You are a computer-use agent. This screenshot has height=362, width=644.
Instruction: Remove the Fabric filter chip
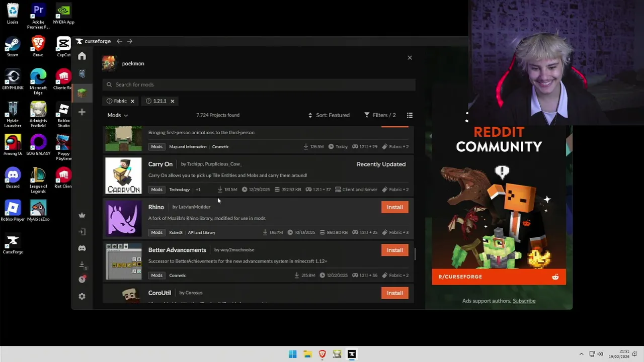[x=132, y=101]
